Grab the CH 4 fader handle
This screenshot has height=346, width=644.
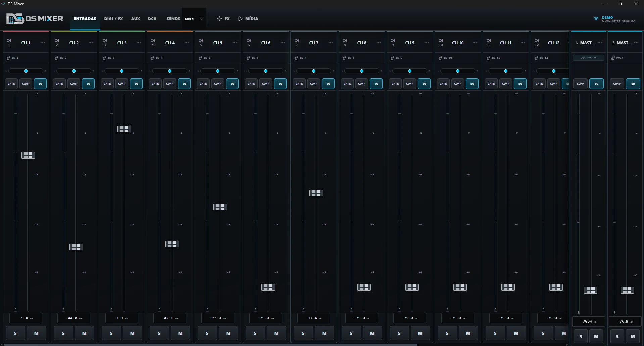click(x=172, y=244)
